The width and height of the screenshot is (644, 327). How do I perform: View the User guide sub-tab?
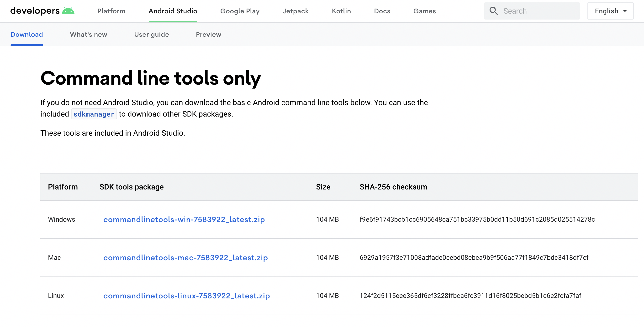pos(152,35)
